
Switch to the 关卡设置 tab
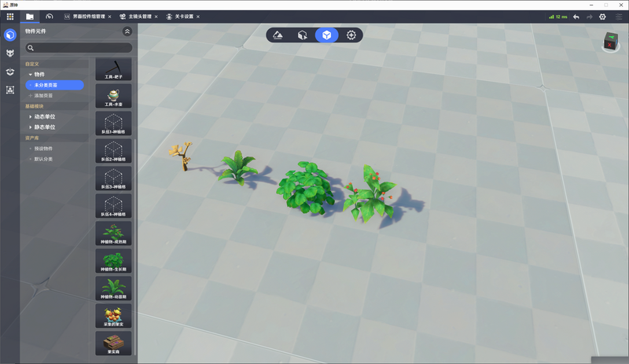[x=180, y=17]
